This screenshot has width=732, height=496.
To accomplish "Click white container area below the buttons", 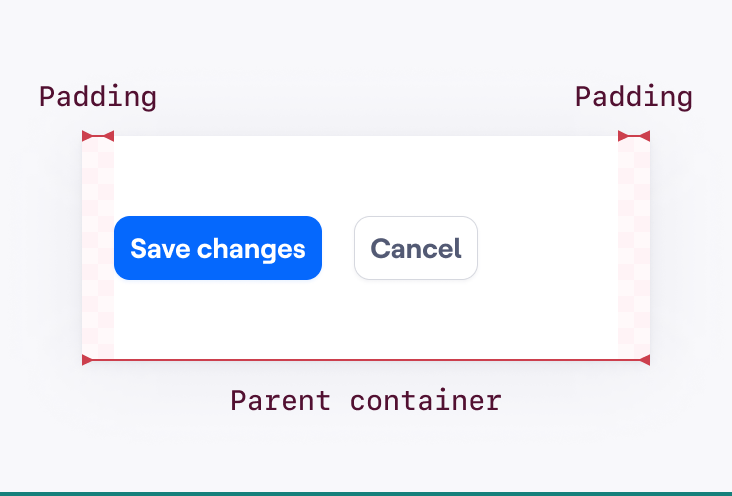I will (366, 319).
